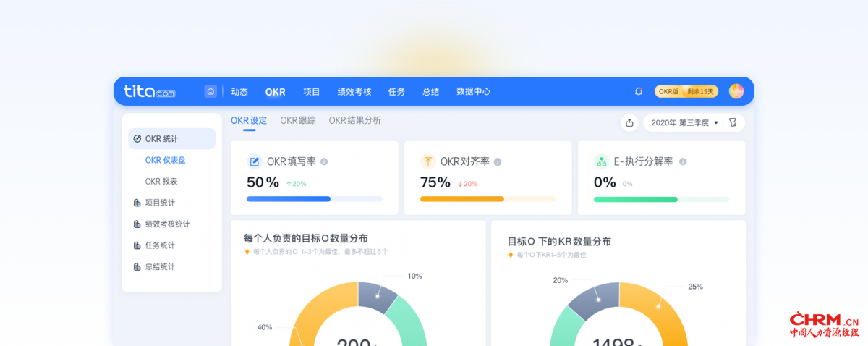Go to 动态 in top navigation
Image resolution: width=868 pixels, height=346 pixels.
pyautogui.click(x=239, y=91)
